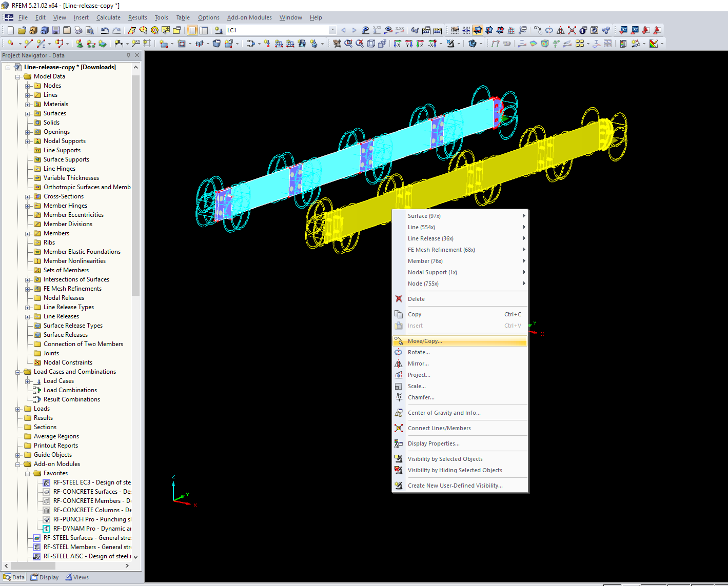Select the Result Combinations tree item

(72, 399)
